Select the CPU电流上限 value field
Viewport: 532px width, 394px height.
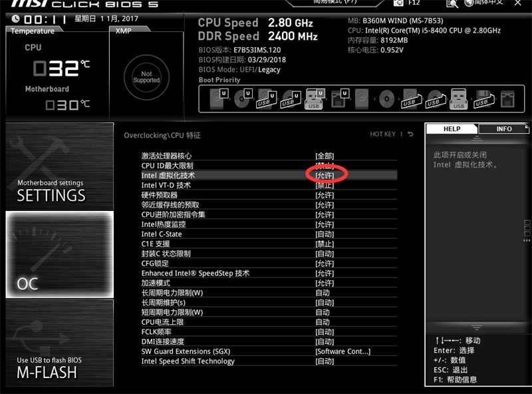[323, 322]
